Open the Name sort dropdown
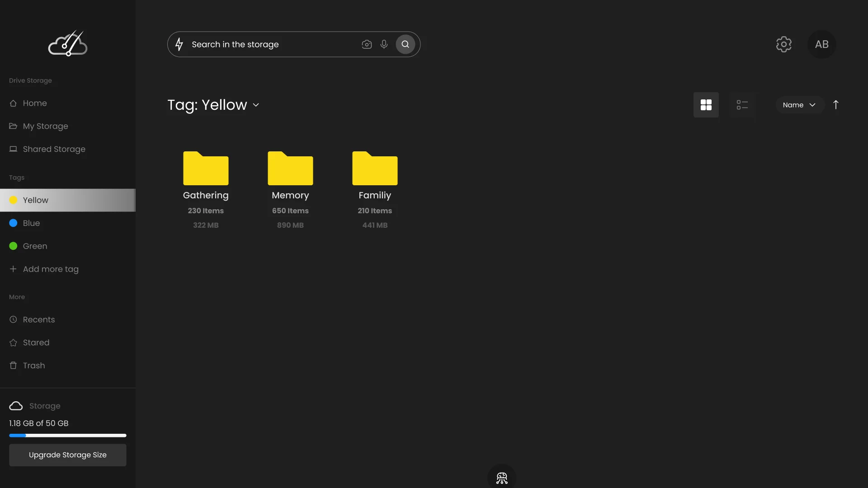 point(799,105)
